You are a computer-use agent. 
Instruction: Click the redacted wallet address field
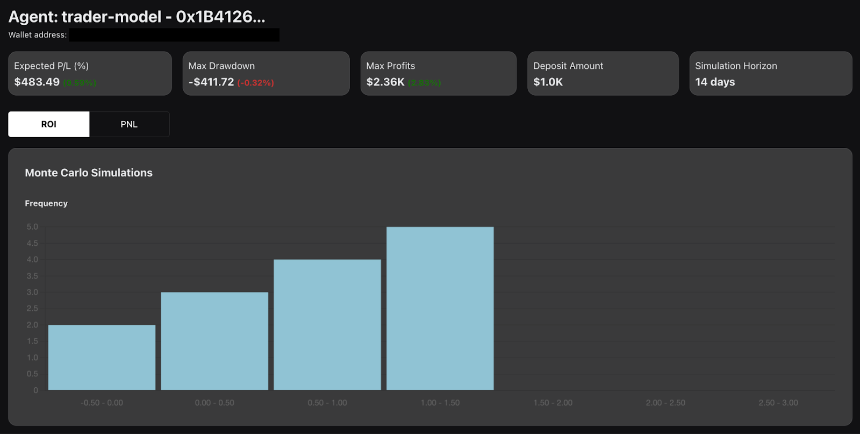coord(174,35)
